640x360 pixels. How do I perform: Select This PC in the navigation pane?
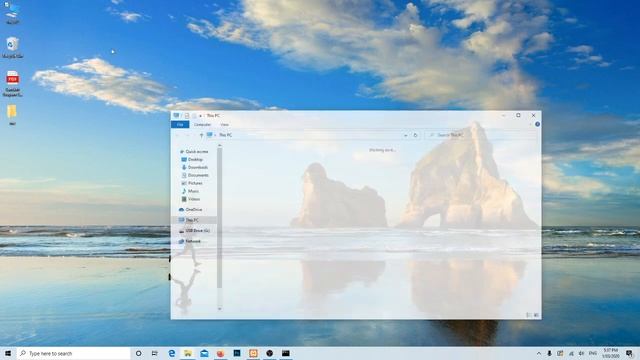pyautogui.click(x=194, y=220)
